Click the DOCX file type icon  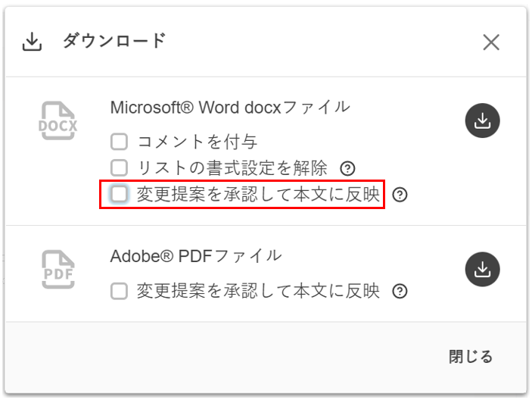pos(58,122)
